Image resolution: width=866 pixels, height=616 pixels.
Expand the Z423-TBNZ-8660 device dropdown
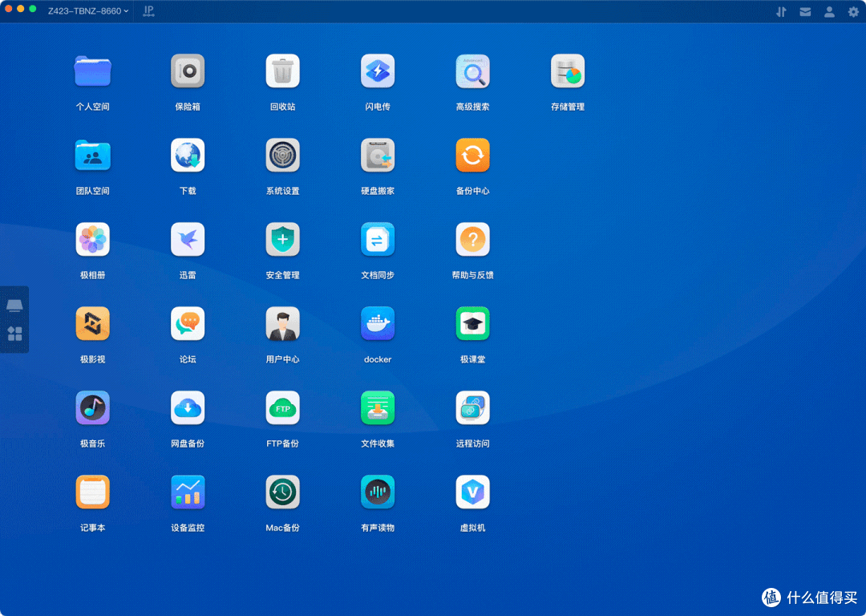(x=88, y=11)
